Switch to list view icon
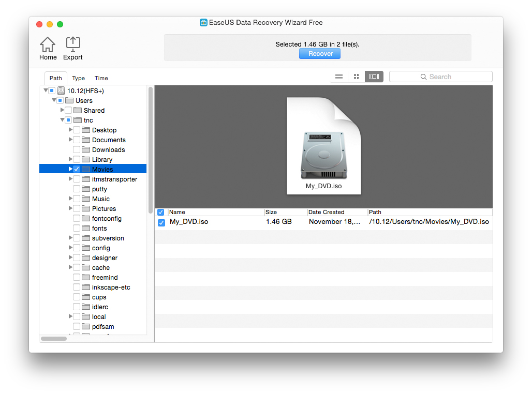 coord(339,77)
